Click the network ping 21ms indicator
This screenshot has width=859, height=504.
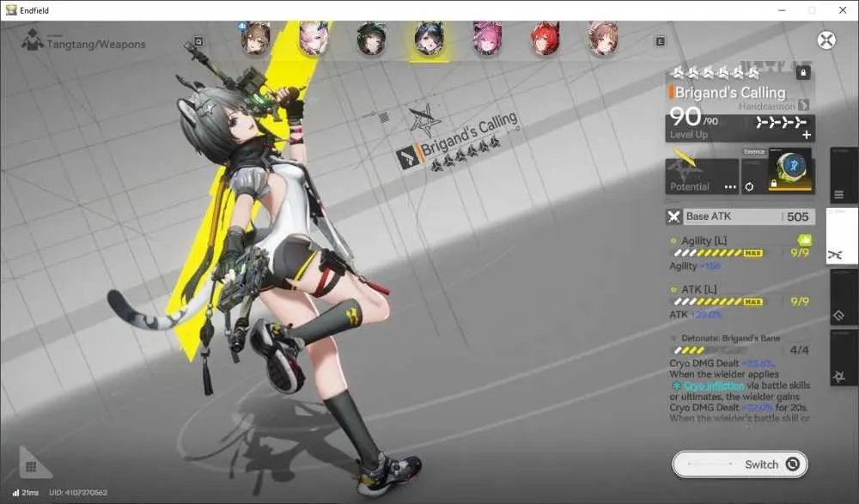pos(25,493)
